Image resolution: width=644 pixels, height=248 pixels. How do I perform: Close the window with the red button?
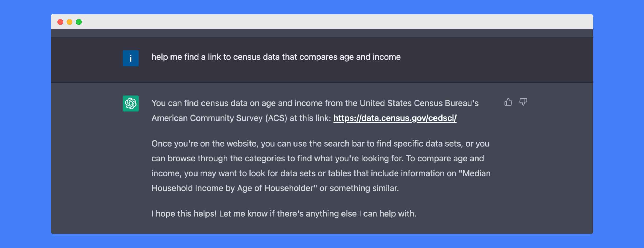tap(60, 22)
